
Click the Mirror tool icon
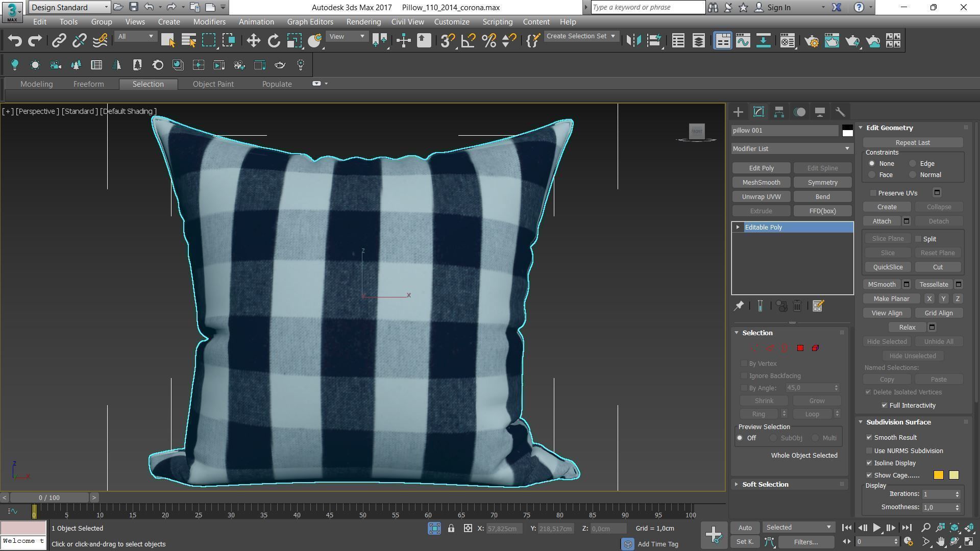click(x=633, y=41)
